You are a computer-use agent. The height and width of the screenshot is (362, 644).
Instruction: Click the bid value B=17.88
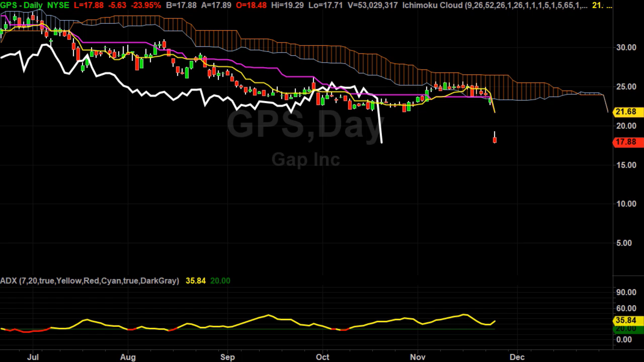(181, 5)
